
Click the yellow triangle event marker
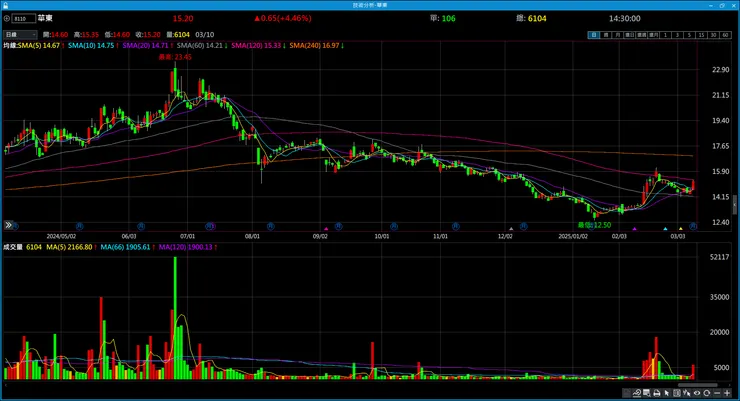pyautogui.click(x=681, y=229)
